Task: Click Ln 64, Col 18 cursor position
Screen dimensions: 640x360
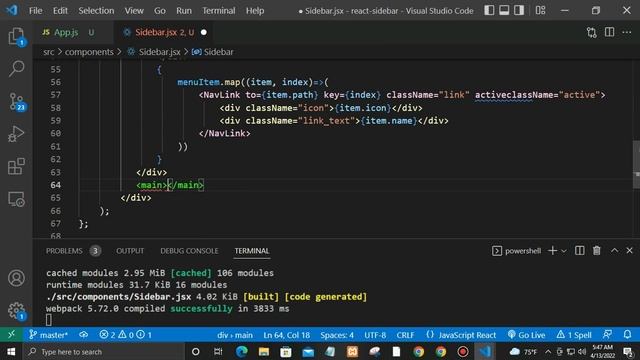Action: point(287,335)
